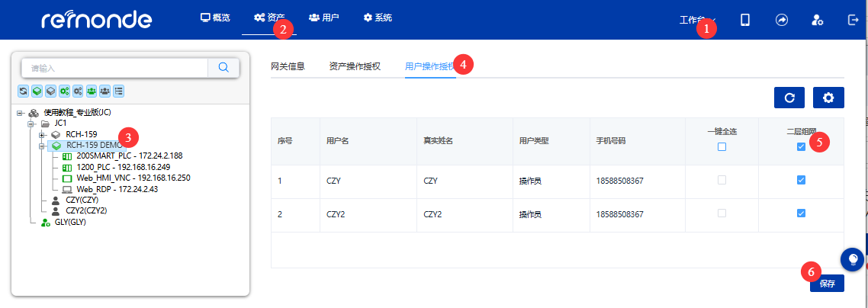868x308 pixels.
Task: Click the list view icon in tree toolbar
Action: pos(118,91)
